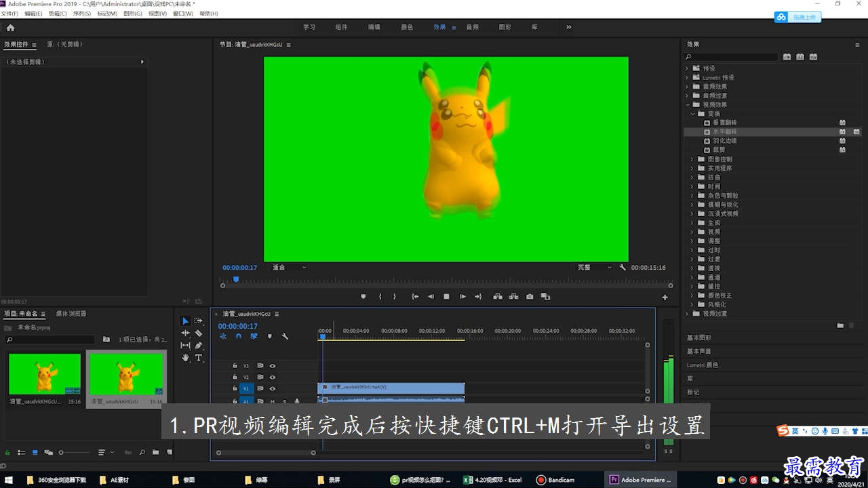Open the zoom level 适合 dropdown
The image size is (868, 488).
click(290, 268)
